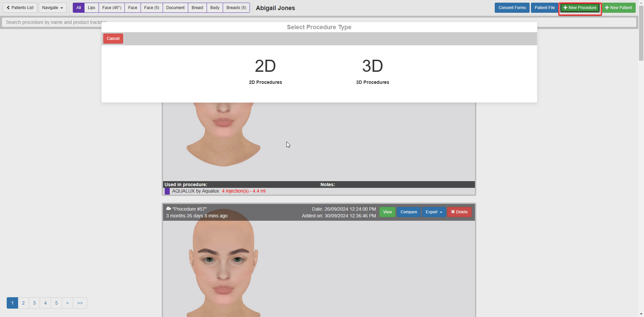Compare Procedure #57
The width and height of the screenshot is (644, 317).
(409, 212)
